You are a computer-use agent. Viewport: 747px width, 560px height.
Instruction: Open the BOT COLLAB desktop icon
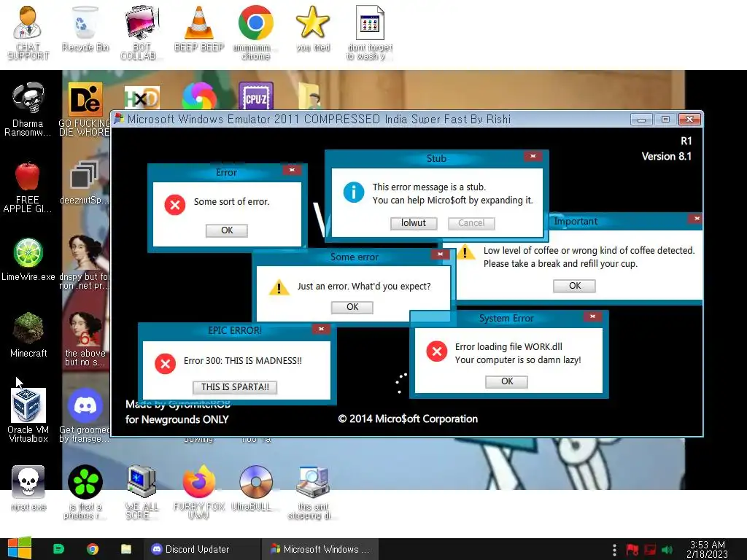coord(142,32)
